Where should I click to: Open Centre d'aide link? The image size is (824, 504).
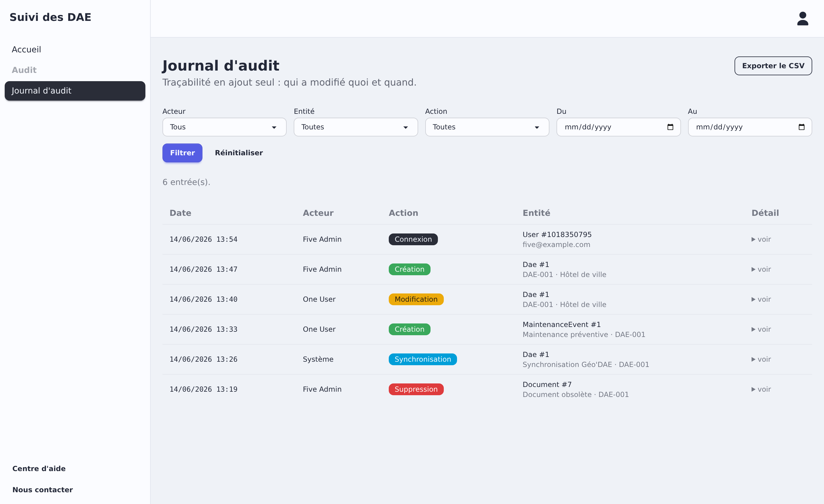[x=39, y=469]
